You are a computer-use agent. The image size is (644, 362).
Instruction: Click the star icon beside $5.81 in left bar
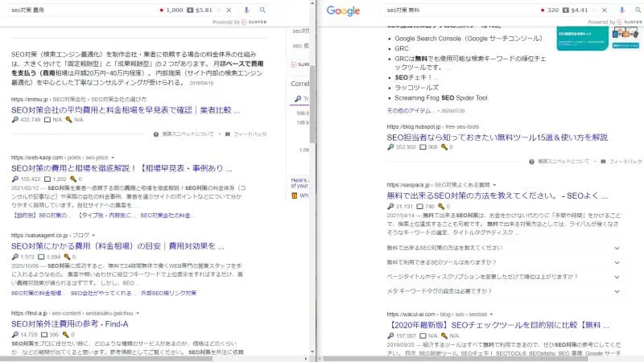(x=218, y=10)
